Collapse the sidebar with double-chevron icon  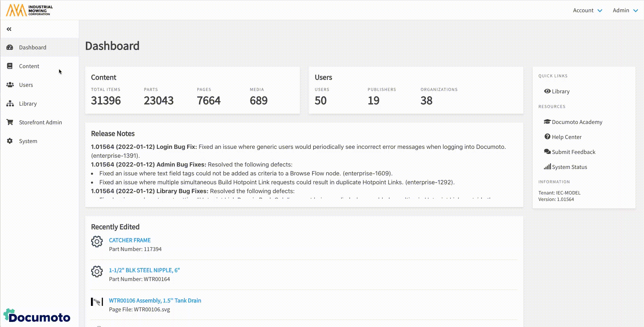pos(9,29)
